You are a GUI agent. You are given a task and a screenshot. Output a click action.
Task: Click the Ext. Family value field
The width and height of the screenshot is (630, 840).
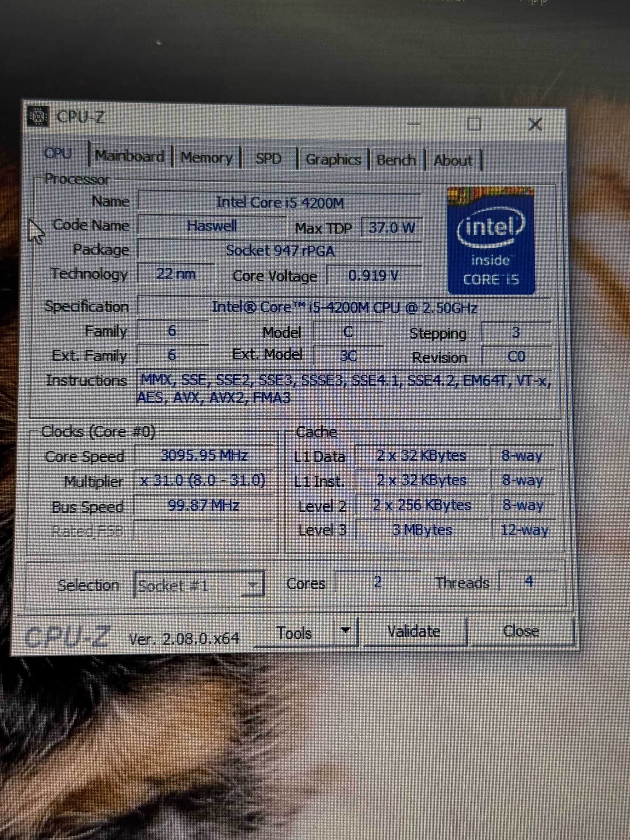tap(172, 355)
